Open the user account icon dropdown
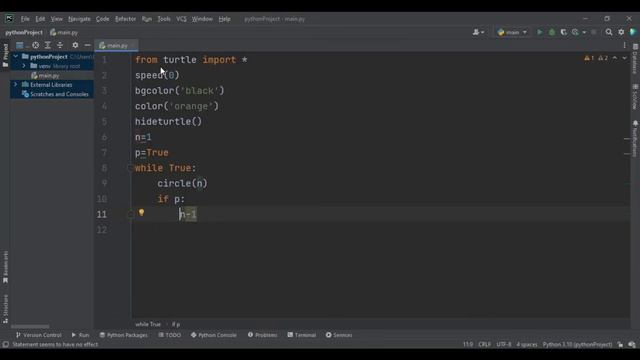Screen dimensions: 640x360 (478, 32)
